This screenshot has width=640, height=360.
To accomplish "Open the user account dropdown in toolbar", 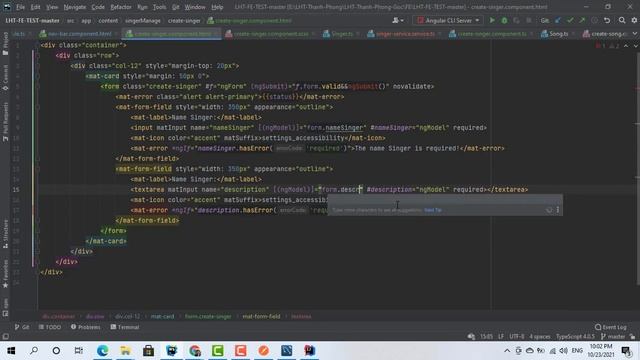I will point(398,20).
